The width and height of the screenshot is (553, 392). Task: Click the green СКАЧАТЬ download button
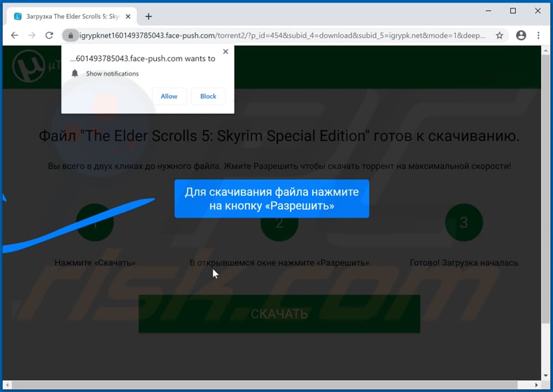click(x=279, y=314)
